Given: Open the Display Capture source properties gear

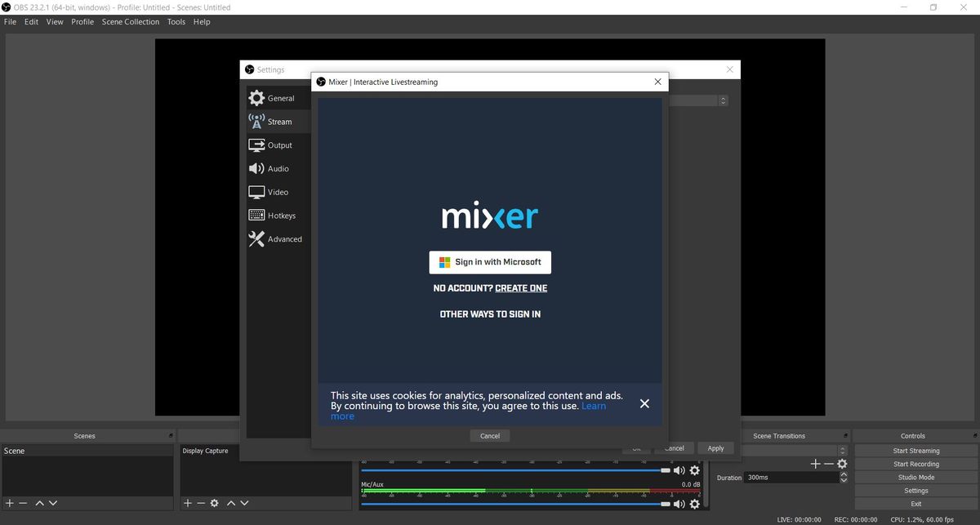Looking at the screenshot, I should (x=215, y=503).
